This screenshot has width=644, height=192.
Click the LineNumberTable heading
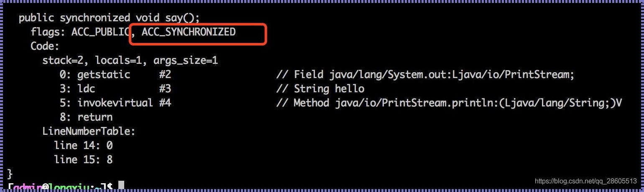pyautogui.click(x=89, y=131)
